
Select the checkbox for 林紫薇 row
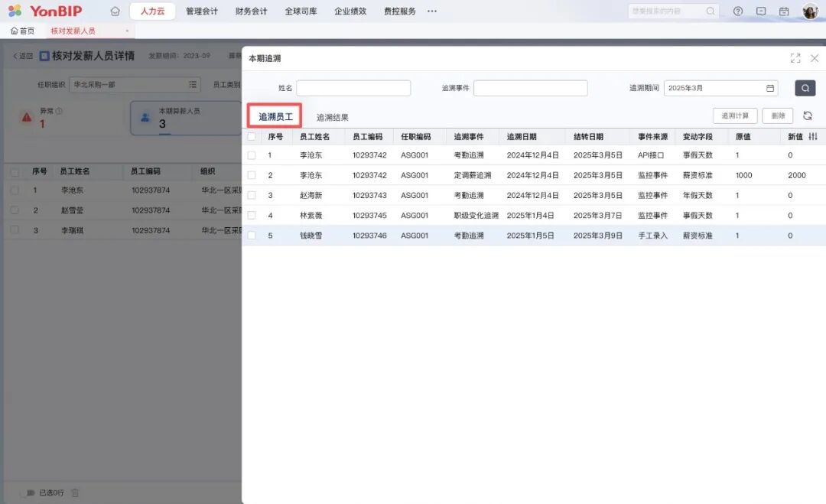coord(252,216)
